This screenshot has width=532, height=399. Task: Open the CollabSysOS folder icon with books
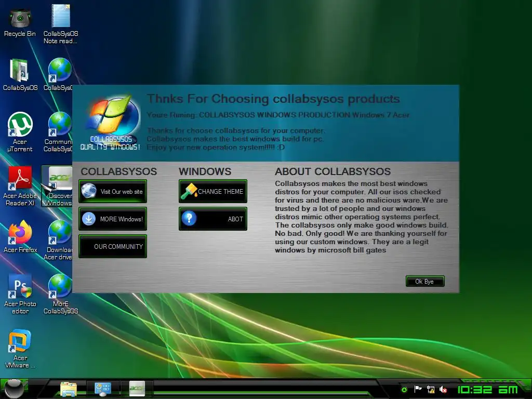[20, 75]
